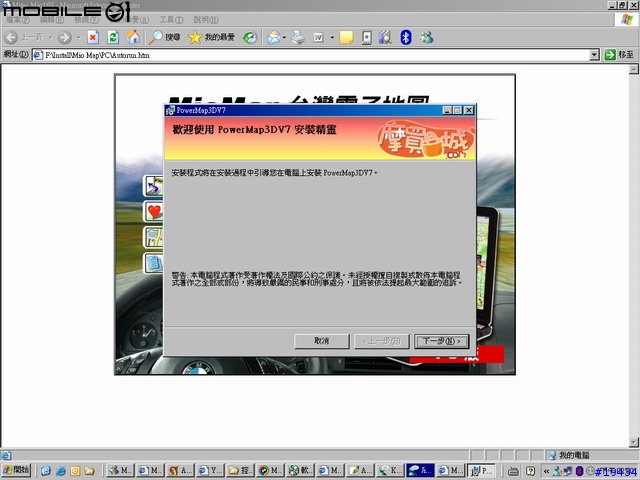Open the 編輯(E) Edit menu
This screenshot has width=640, height=480.
pos(51,20)
